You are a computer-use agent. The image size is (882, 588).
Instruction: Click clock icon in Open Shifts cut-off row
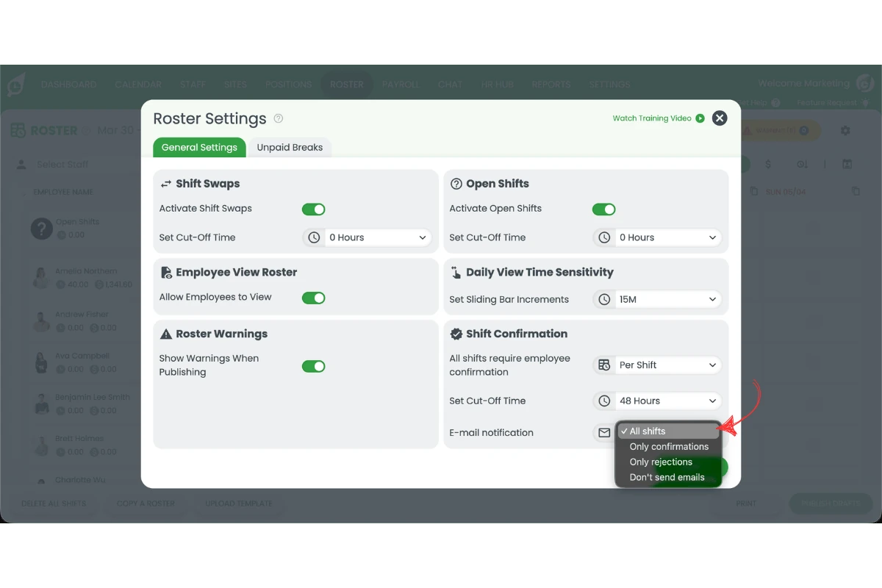tap(604, 237)
